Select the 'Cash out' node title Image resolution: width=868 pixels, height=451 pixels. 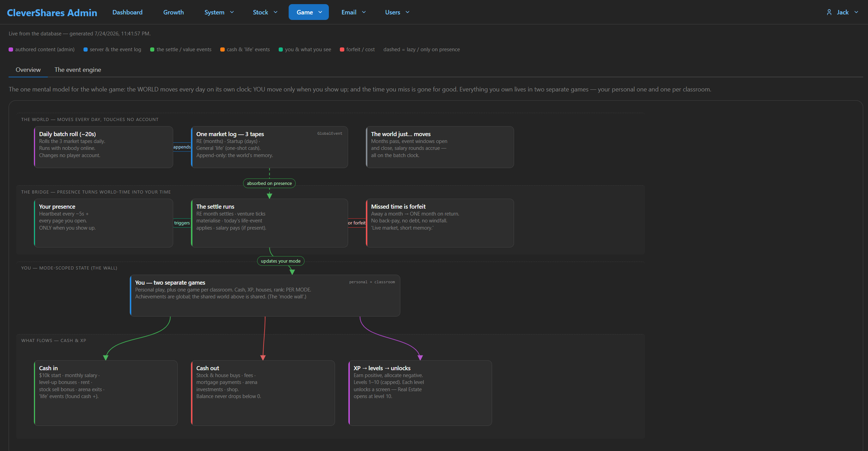click(x=208, y=368)
